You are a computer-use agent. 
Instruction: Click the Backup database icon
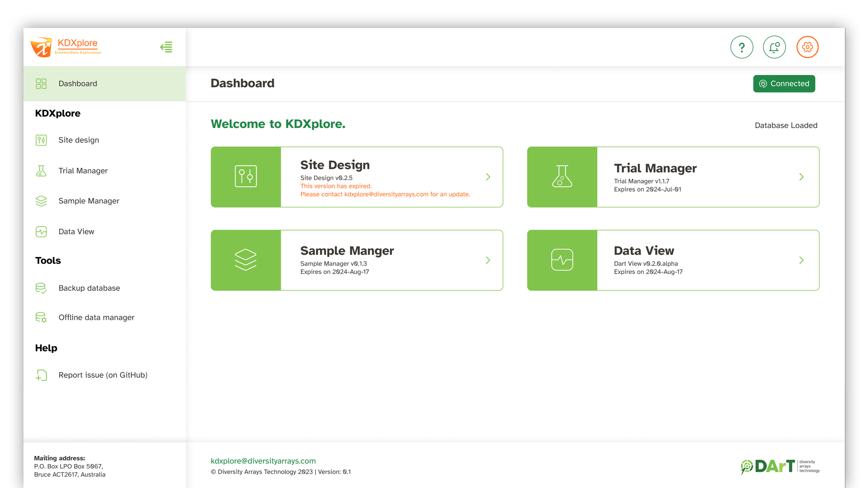[x=41, y=288]
